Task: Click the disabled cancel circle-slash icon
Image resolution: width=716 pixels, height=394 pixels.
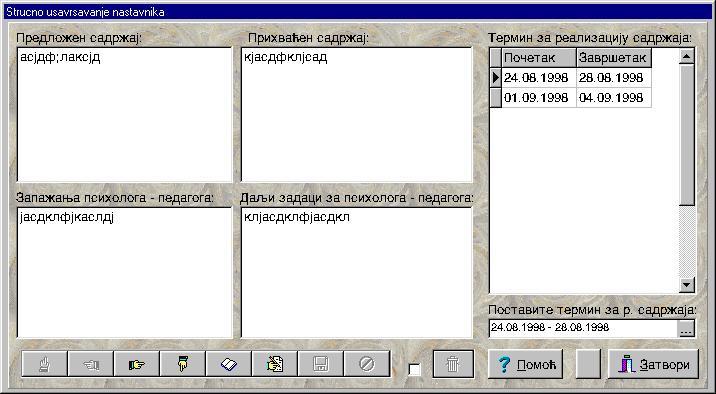Action: pos(367,364)
